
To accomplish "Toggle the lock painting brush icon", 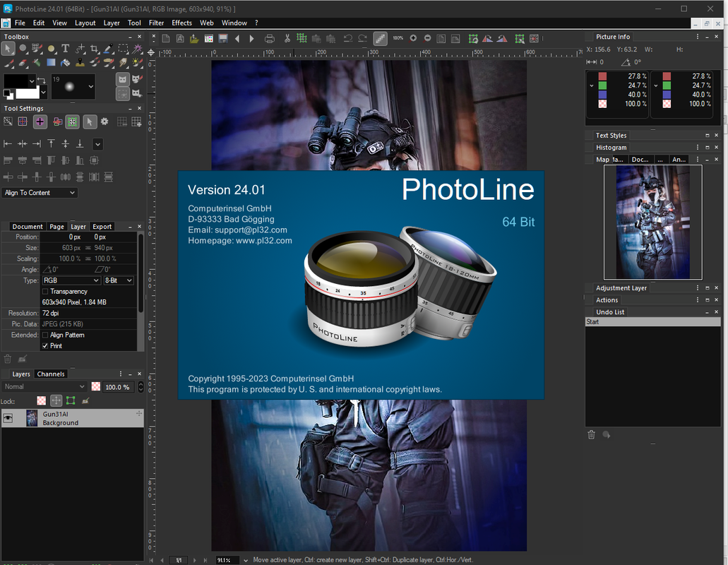I will (x=85, y=400).
